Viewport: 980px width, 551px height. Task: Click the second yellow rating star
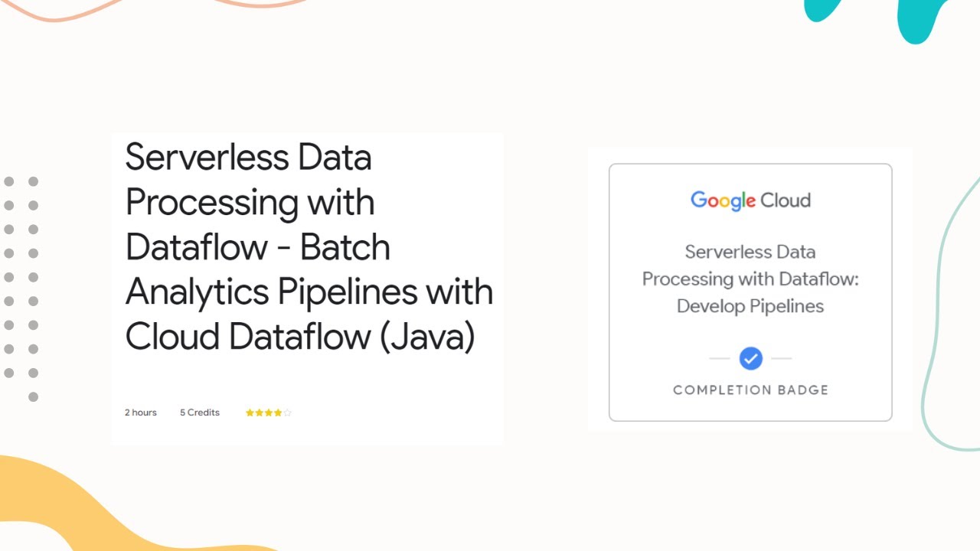[259, 412]
